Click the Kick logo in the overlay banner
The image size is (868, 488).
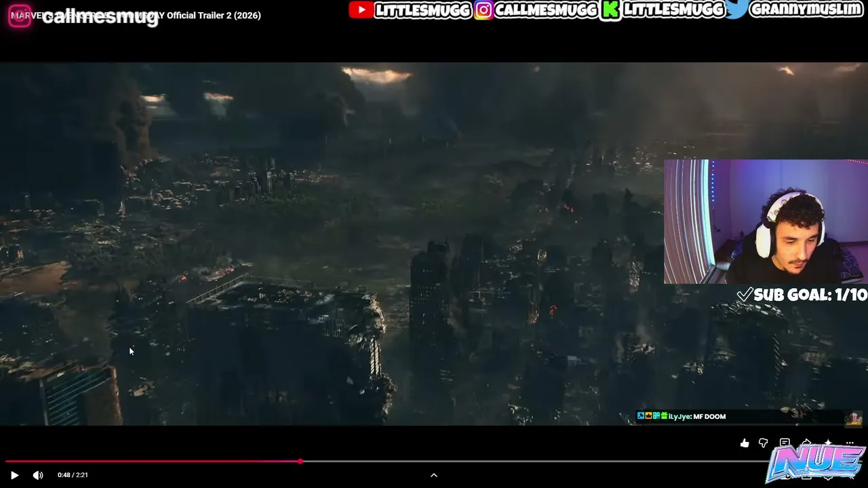tap(611, 10)
